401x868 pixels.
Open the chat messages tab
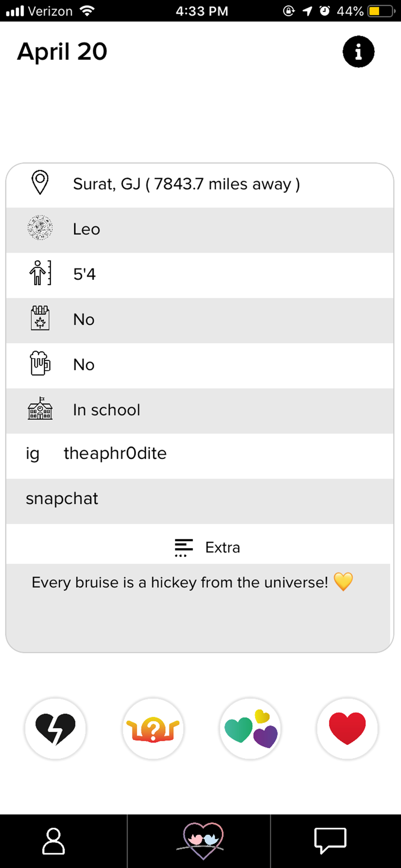click(330, 841)
